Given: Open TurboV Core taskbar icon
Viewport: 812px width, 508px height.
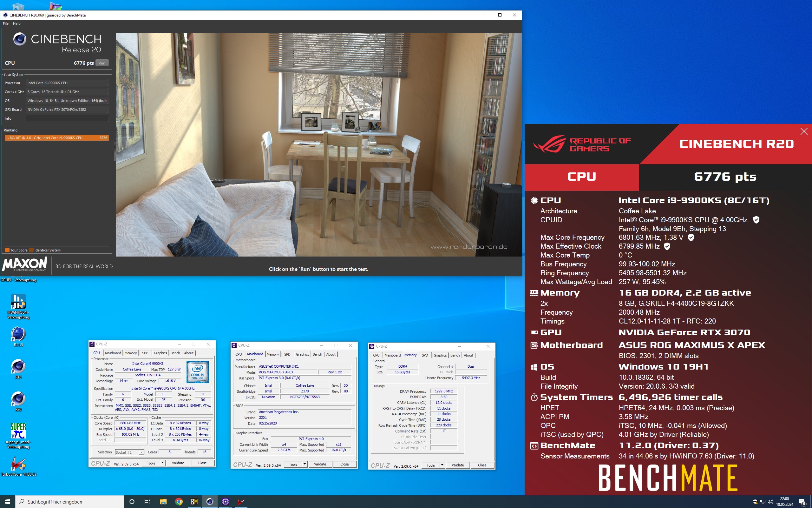Looking at the screenshot, I should [241, 502].
